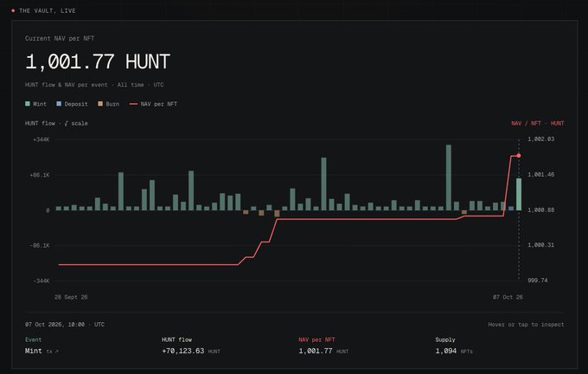Click the '1,001.77 HUNT' headline value
The image size is (588, 374).
[x=98, y=61]
